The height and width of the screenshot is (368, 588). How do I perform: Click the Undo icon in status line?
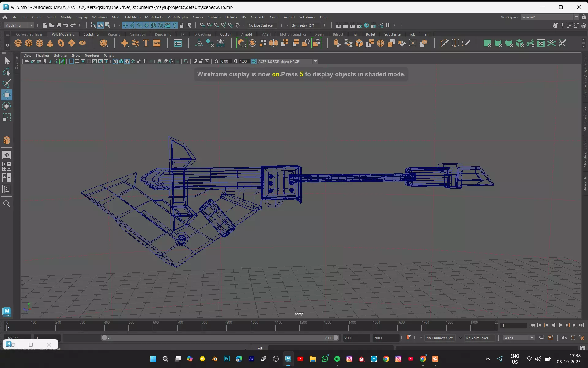[x=66, y=25]
